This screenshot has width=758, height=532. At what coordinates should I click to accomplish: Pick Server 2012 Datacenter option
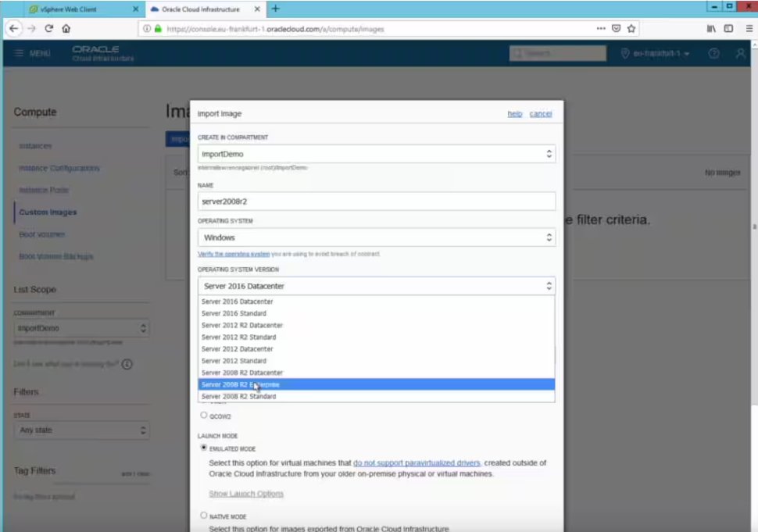point(376,349)
